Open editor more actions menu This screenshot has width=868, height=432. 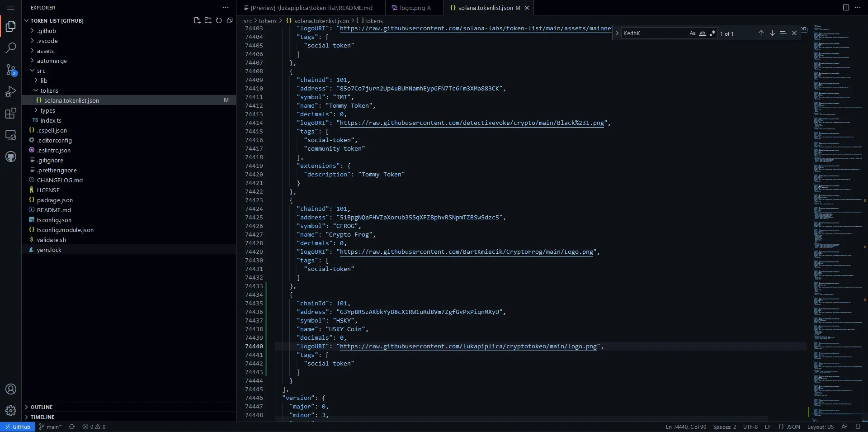coord(858,8)
